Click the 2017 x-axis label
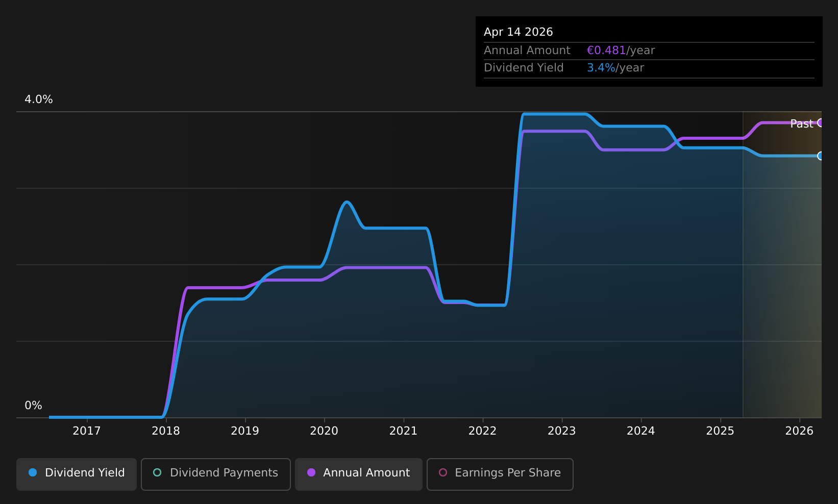Image resolution: width=838 pixels, height=504 pixels. click(87, 431)
